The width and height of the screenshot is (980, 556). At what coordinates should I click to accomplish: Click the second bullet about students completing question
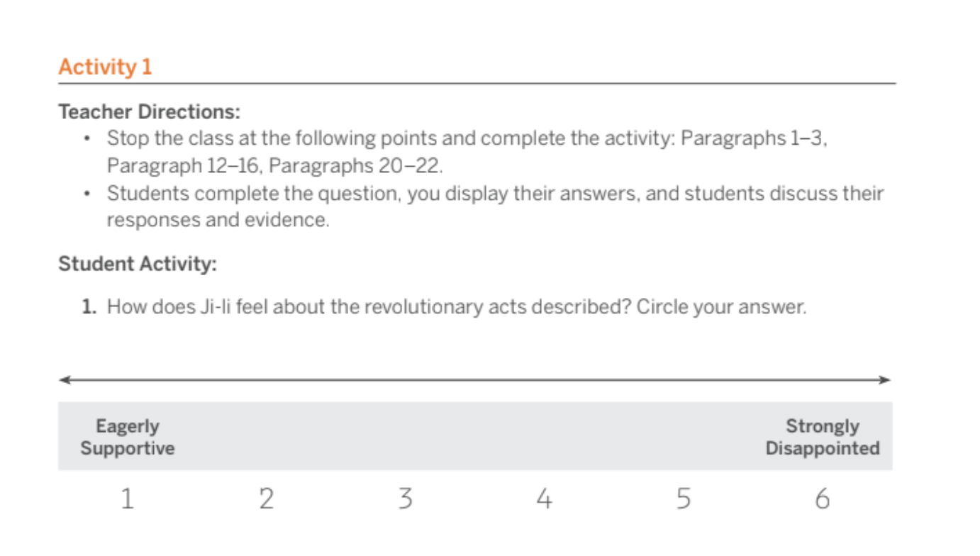[x=482, y=206]
